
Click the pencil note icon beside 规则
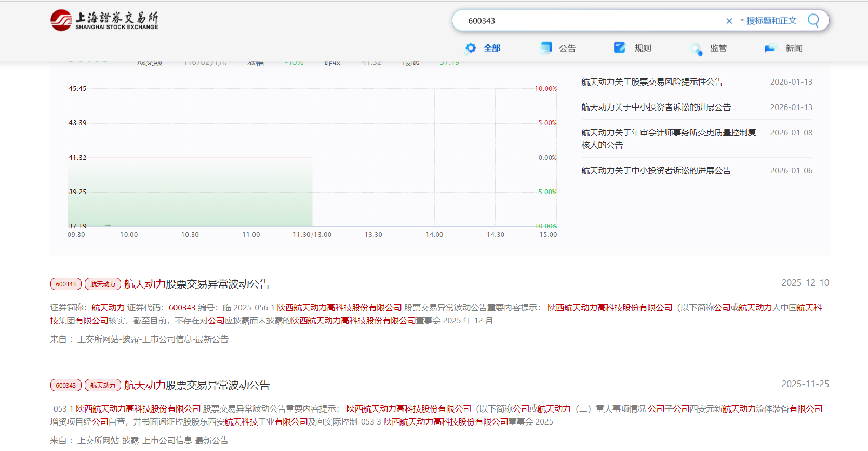tap(620, 48)
